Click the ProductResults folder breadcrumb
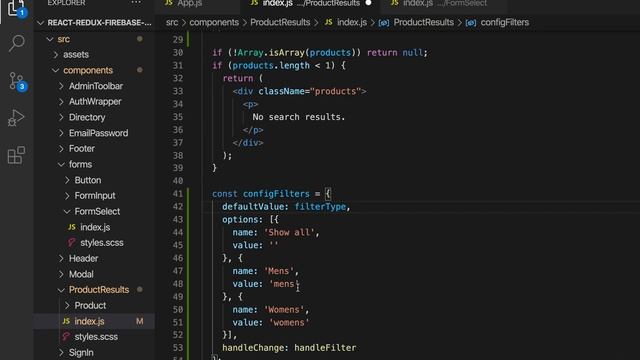 280,22
